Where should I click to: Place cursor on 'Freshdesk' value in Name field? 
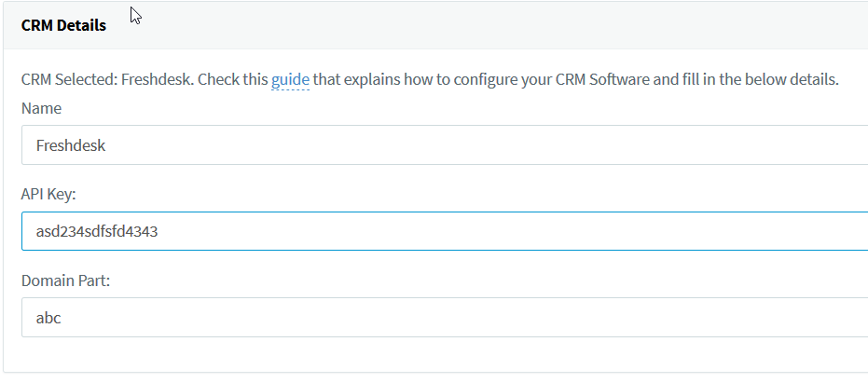click(x=71, y=145)
